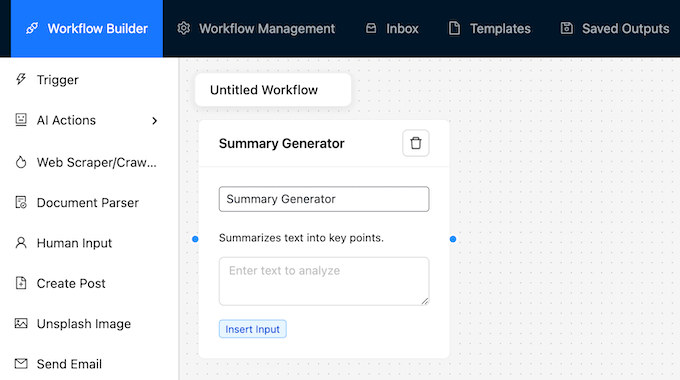
Task: Select Web Scraper/Crawler in sidebar
Action: click(x=96, y=162)
